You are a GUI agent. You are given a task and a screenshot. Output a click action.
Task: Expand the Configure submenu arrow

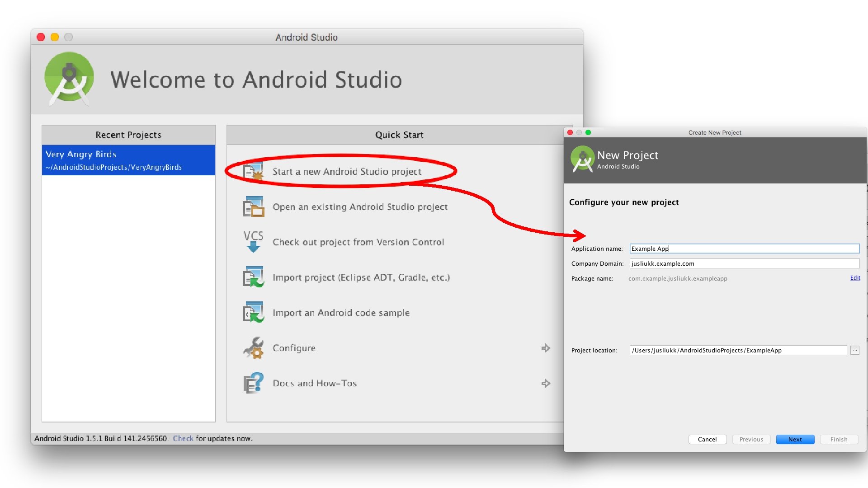(x=546, y=348)
